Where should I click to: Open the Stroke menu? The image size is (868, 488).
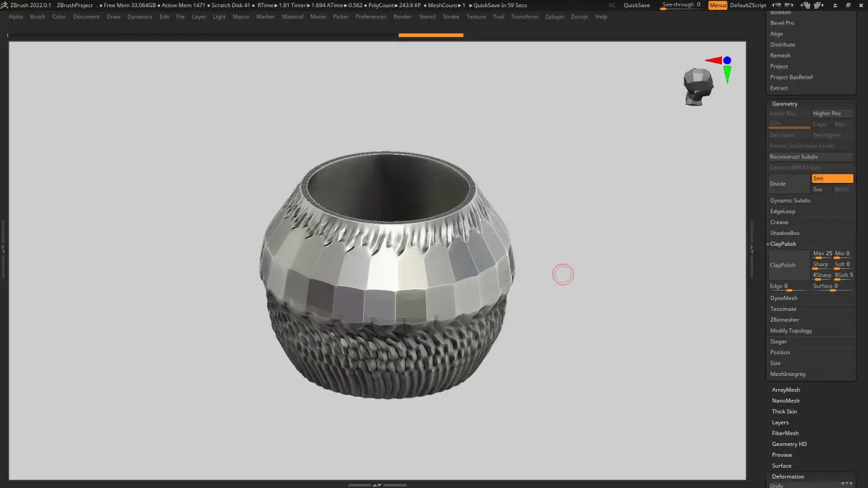tap(451, 17)
